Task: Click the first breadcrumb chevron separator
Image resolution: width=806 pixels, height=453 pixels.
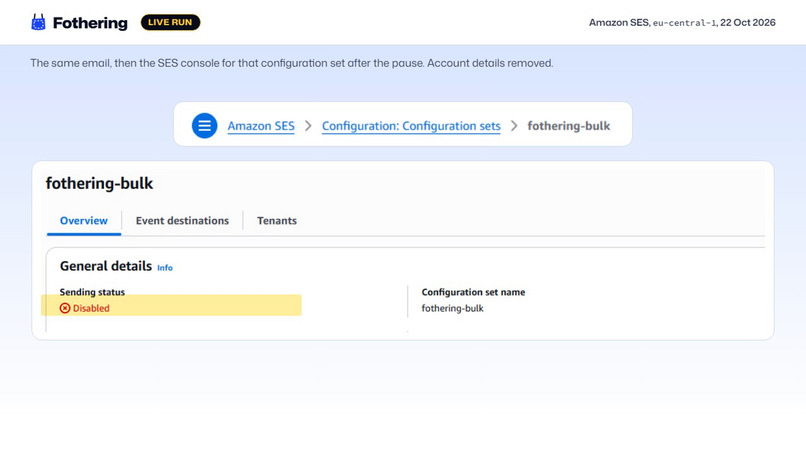Action: point(308,126)
